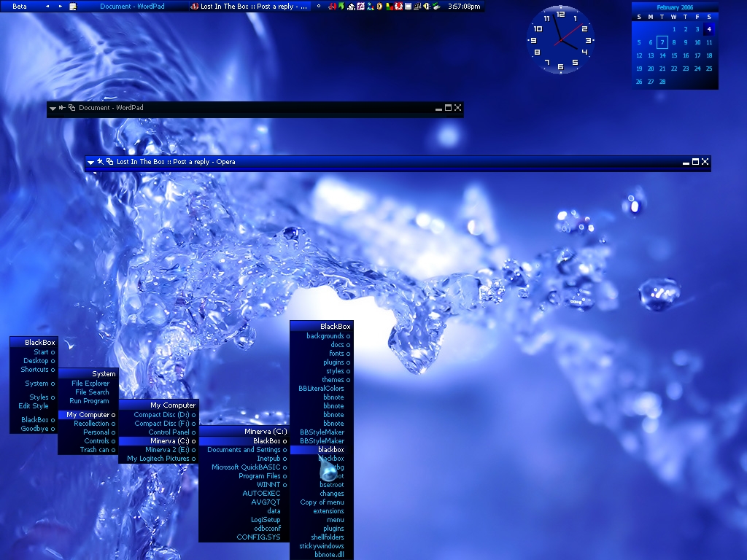Screen dimensions: 747x560
Task: Choose Edit Style in BlackBox menu
Action: [34, 406]
